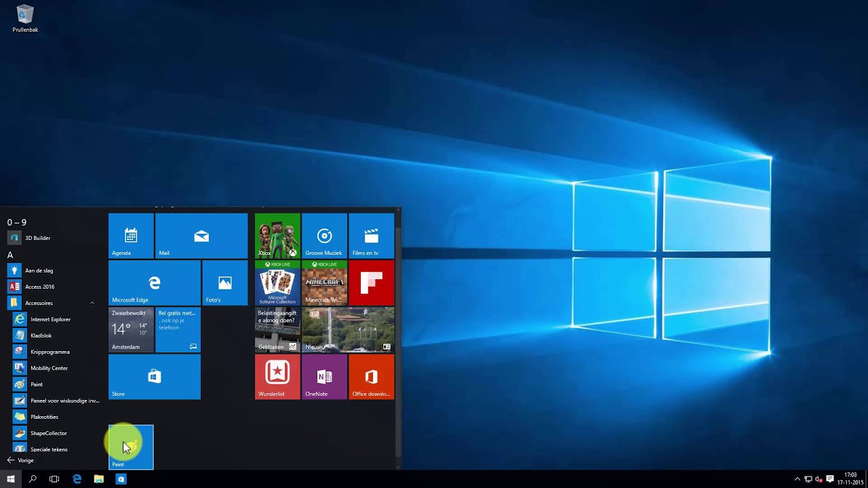Open Speciale tekens from the app list
The height and width of the screenshot is (488, 868).
[x=56, y=449]
